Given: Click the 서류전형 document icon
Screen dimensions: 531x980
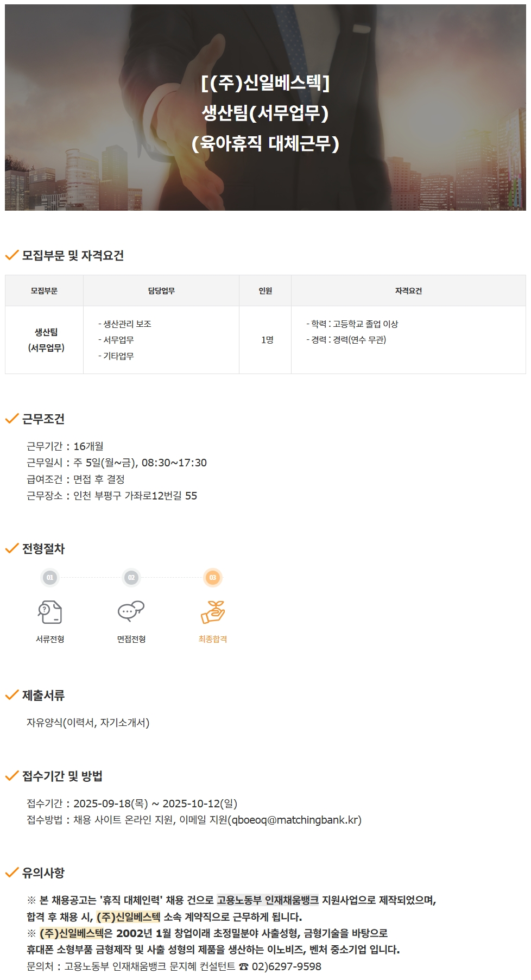Looking at the screenshot, I should (x=50, y=612).
